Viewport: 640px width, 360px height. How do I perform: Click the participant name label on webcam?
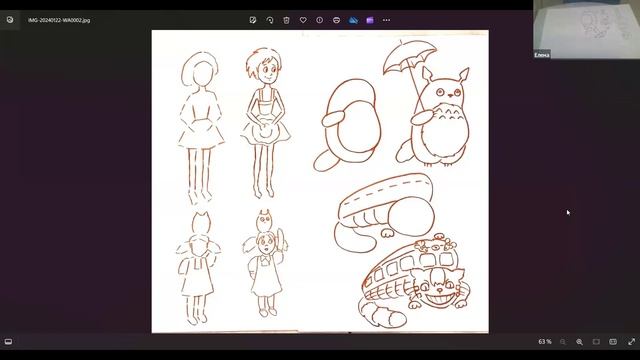click(542, 55)
